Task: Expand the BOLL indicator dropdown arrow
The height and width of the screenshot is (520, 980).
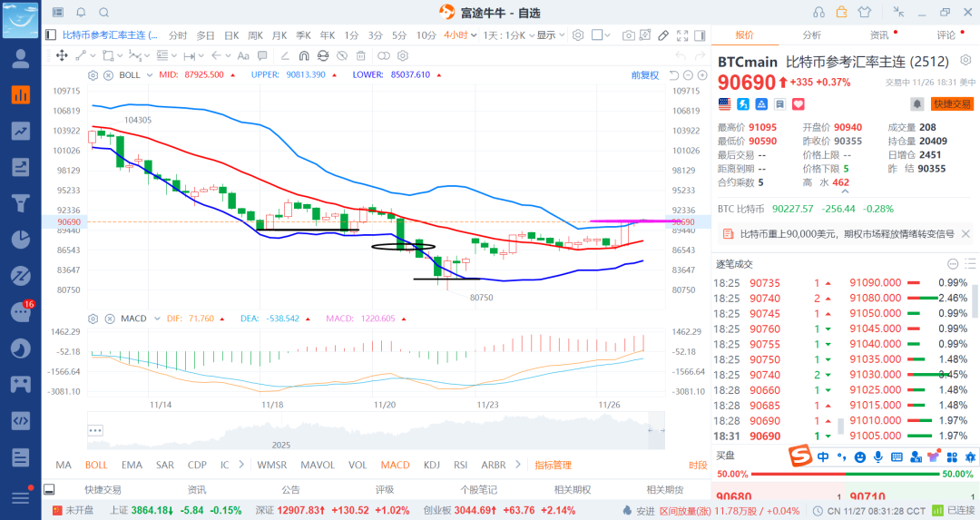Action: [150, 75]
